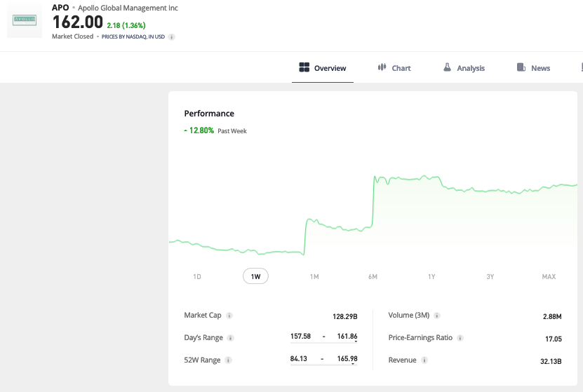Click info icon beside Prices by NASDAQ
Image resolution: width=583 pixels, height=392 pixels.
[172, 36]
